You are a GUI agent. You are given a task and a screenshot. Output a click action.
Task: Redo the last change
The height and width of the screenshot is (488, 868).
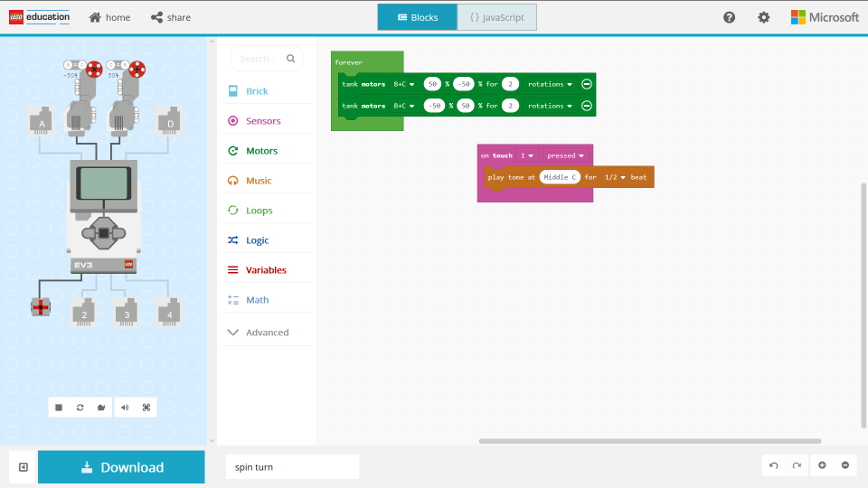point(797,465)
